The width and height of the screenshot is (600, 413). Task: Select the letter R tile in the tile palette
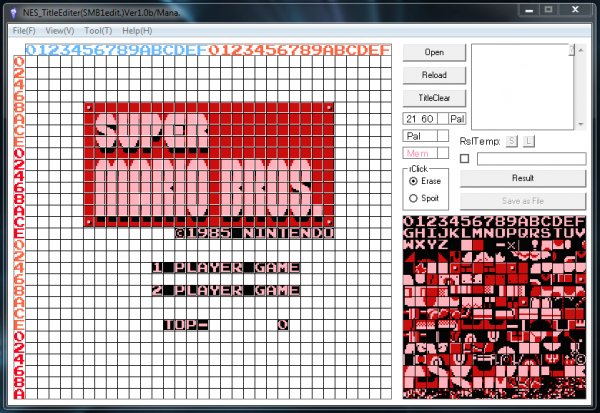click(x=535, y=233)
